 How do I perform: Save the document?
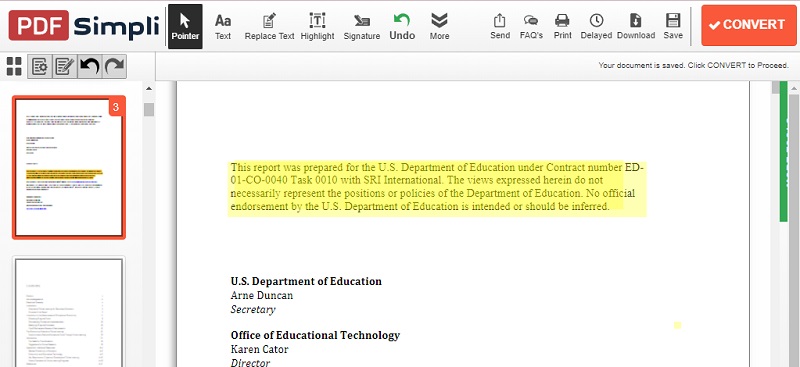point(673,27)
